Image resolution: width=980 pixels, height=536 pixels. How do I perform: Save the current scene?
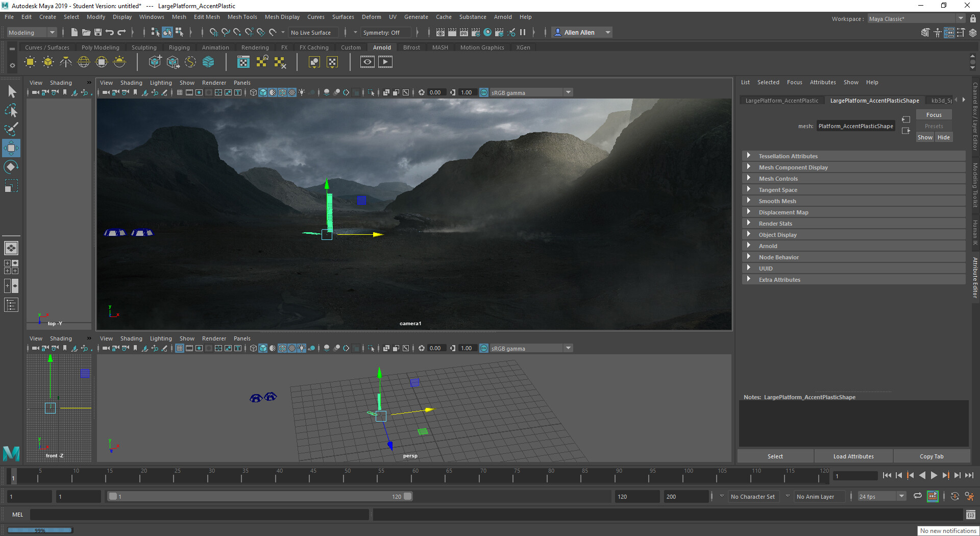[98, 32]
